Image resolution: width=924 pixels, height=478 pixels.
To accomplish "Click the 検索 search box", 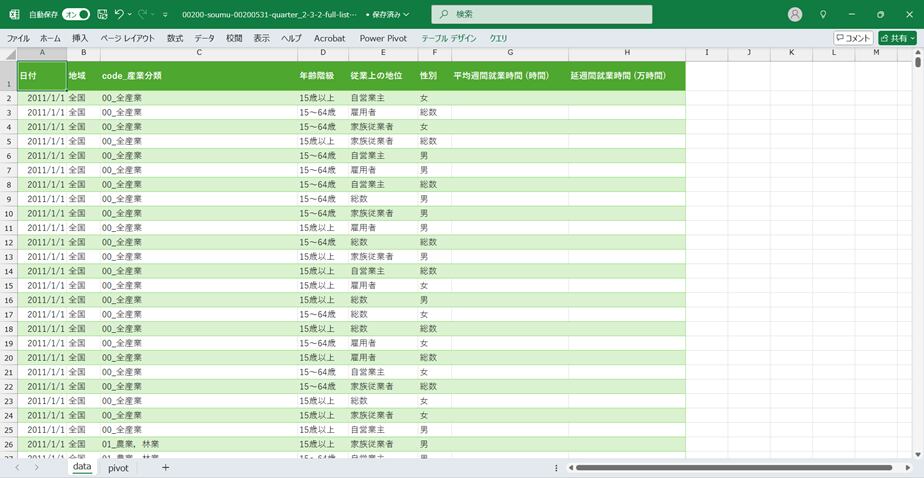I will pyautogui.click(x=542, y=15).
